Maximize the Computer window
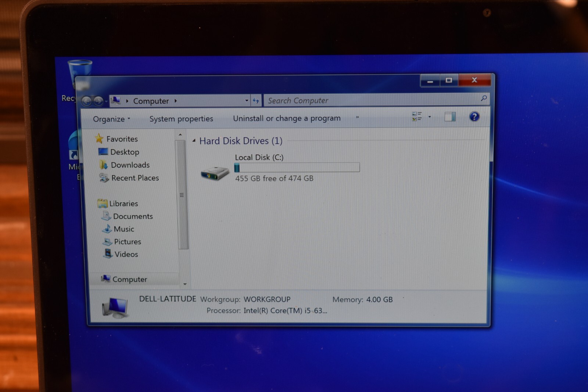Screen dimensions: 588x392 click(449, 80)
